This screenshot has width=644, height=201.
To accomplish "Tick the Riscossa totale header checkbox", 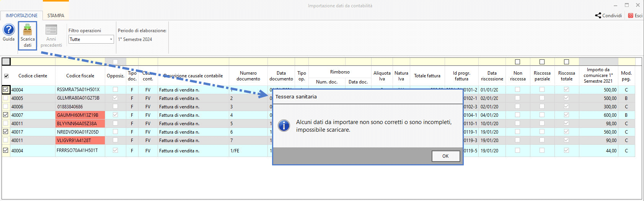I will click(566, 62).
